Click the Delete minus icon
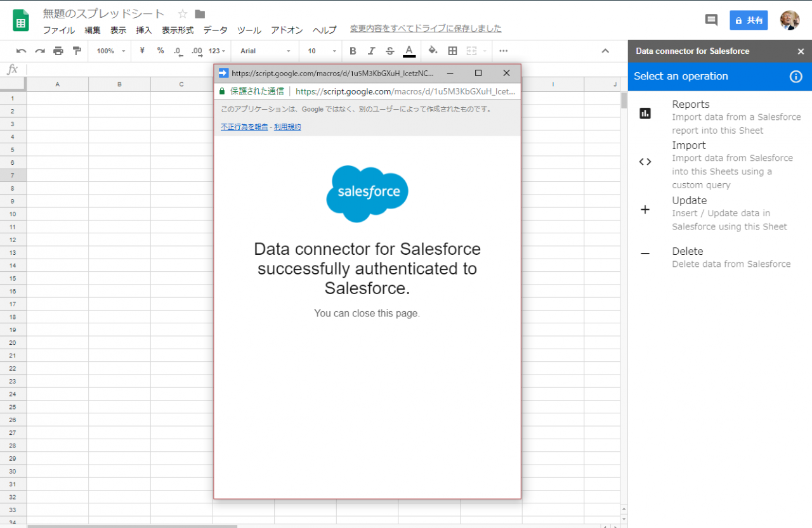Image resolution: width=812 pixels, height=528 pixels. [x=645, y=254]
